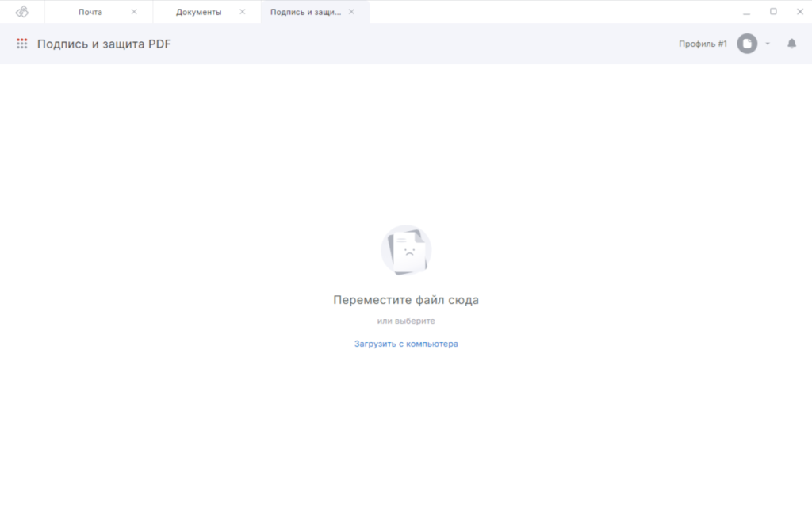Click the application logo icon in tab bar
The width and height of the screenshot is (812, 508).
(x=21, y=11)
